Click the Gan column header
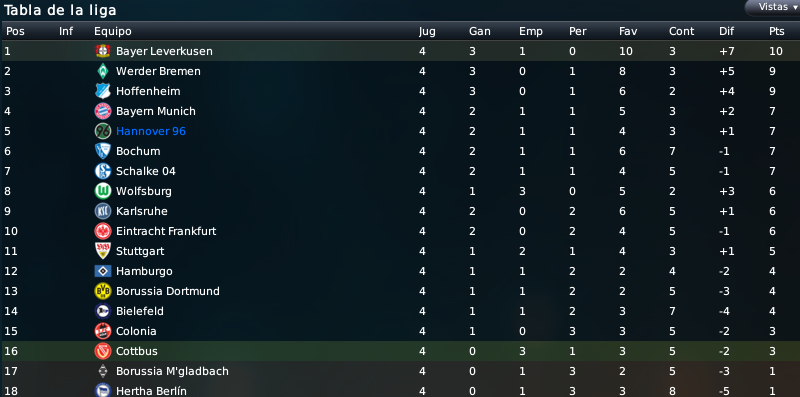Image resolution: width=800 pixels, height=397 pixels. click(480, 31)
